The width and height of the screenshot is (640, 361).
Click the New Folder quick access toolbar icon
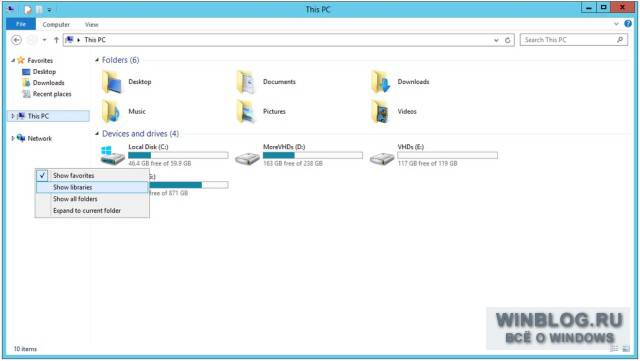[x=39, y=9]
